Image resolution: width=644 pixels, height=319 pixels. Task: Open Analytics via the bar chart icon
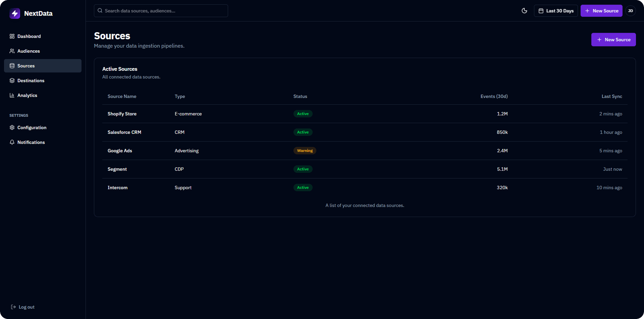12,95
